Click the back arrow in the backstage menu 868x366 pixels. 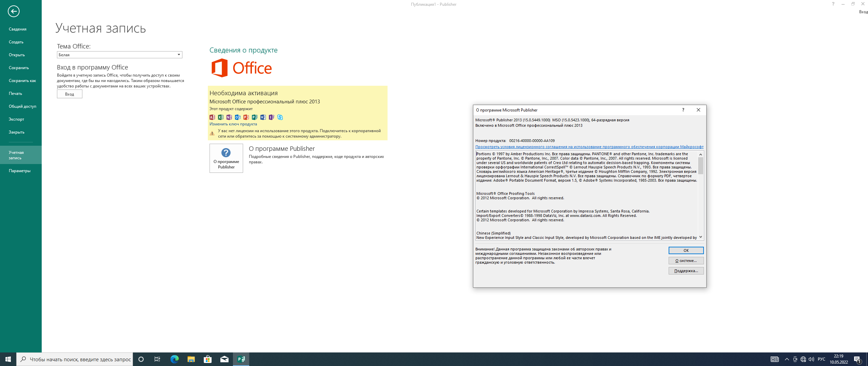tap(14, 11)
